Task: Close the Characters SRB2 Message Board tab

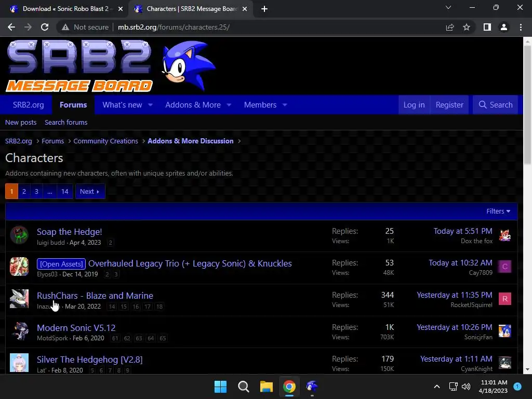Action: coord(245,9)
